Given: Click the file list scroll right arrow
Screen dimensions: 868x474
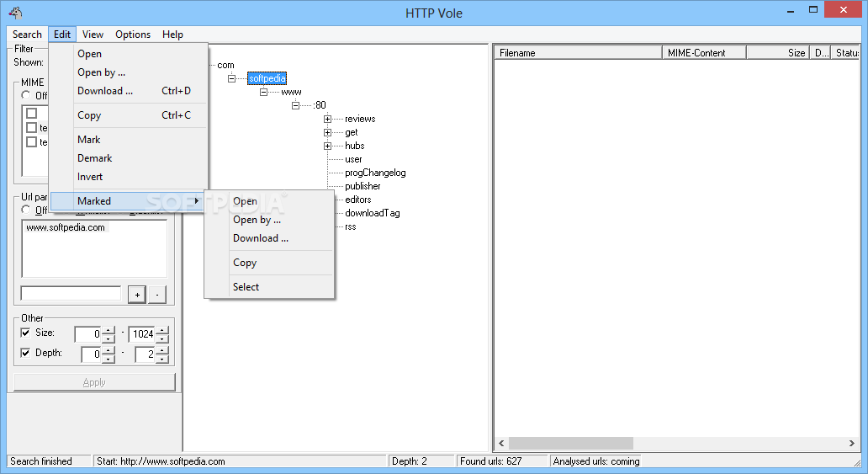Looking at the screenshot, I should click(851, 443).
